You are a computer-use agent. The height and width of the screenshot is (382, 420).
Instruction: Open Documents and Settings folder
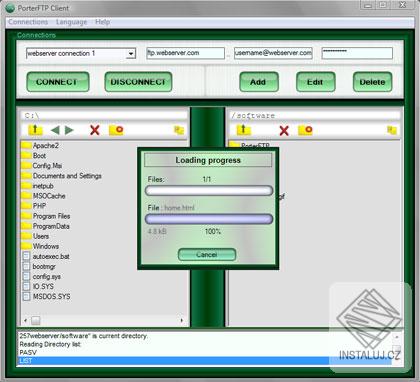61,176
